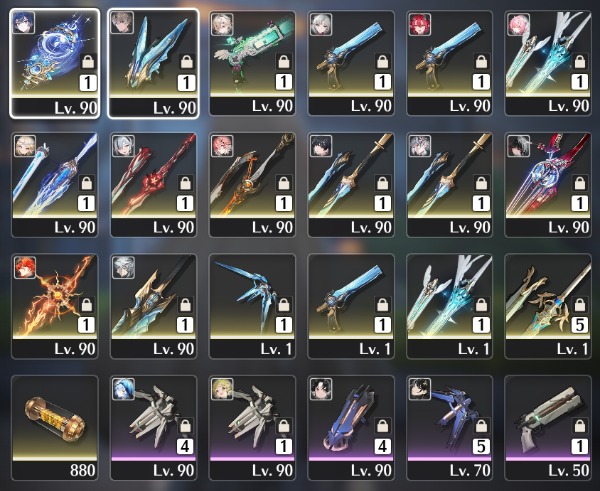
Task: Toggle the lock on the golden rank 5 sword
Action: [x=579, y=304]
